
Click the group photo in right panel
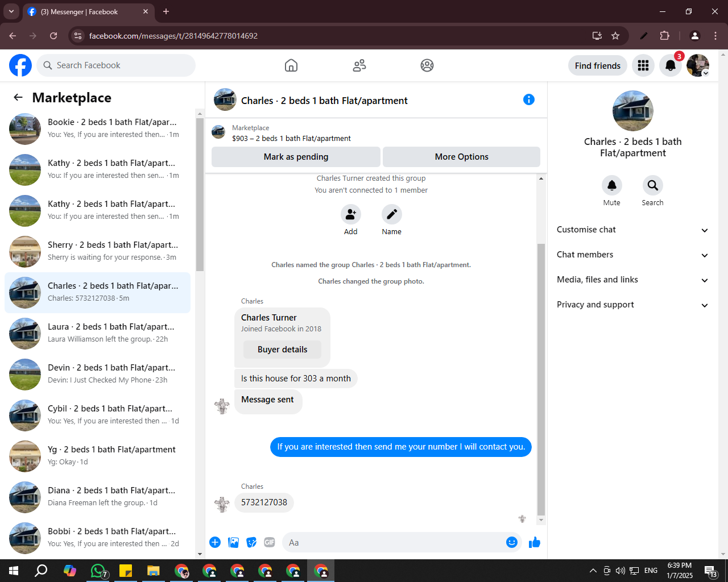click(x=633, y=111)
